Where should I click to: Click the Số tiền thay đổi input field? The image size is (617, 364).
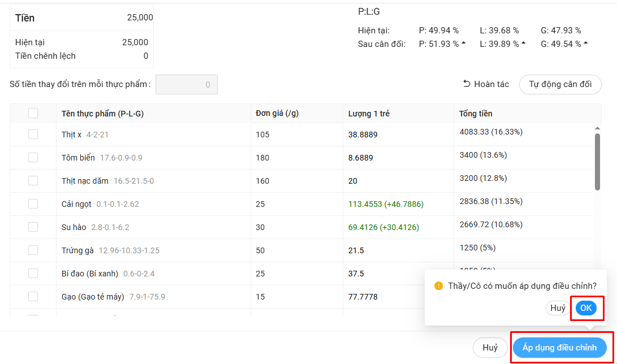186,85
